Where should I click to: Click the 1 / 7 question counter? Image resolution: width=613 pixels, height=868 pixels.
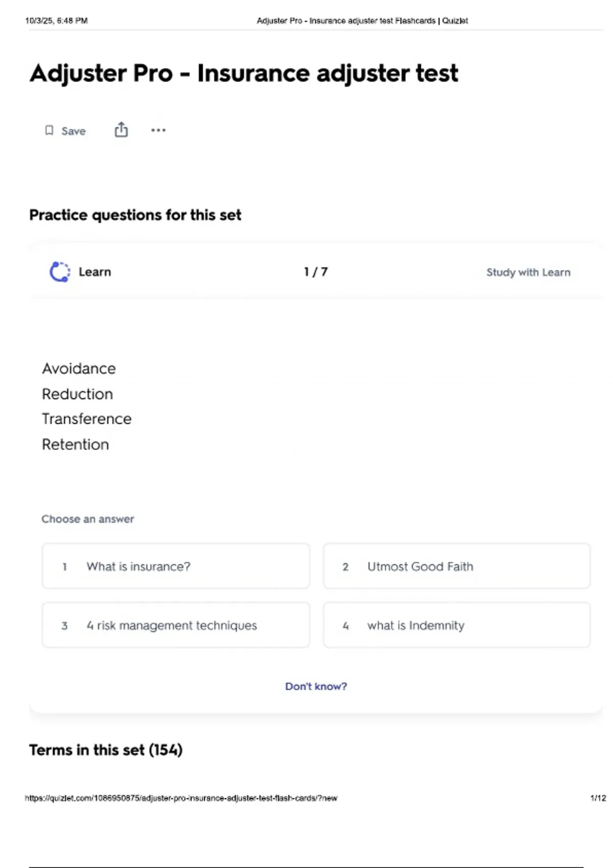coord(316,272)
